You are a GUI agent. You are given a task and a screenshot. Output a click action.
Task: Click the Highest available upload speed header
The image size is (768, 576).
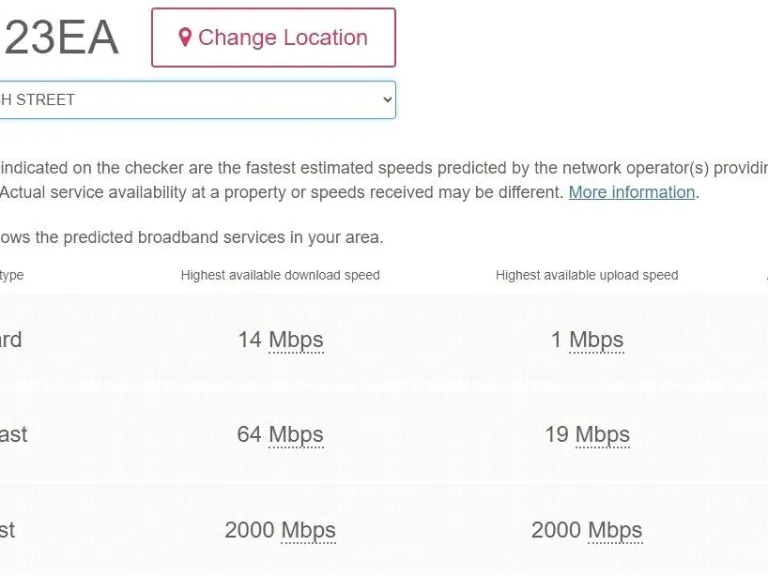[587, 275]
